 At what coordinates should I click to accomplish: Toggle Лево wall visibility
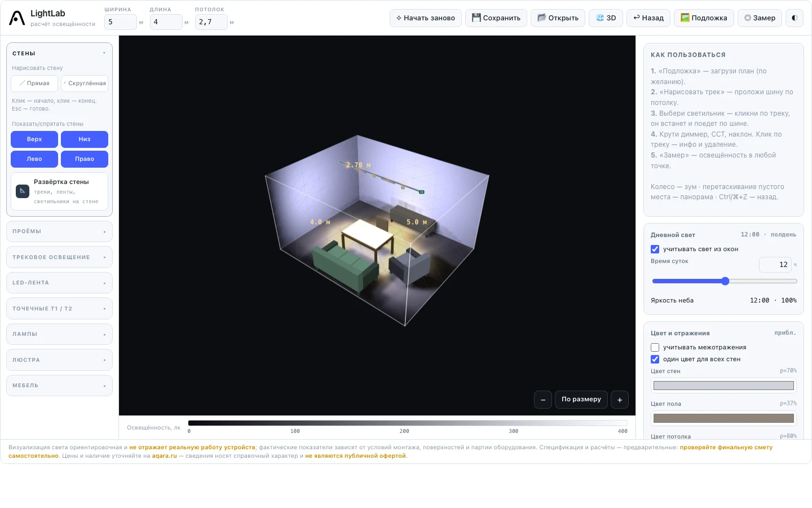[x=34, y=159]
